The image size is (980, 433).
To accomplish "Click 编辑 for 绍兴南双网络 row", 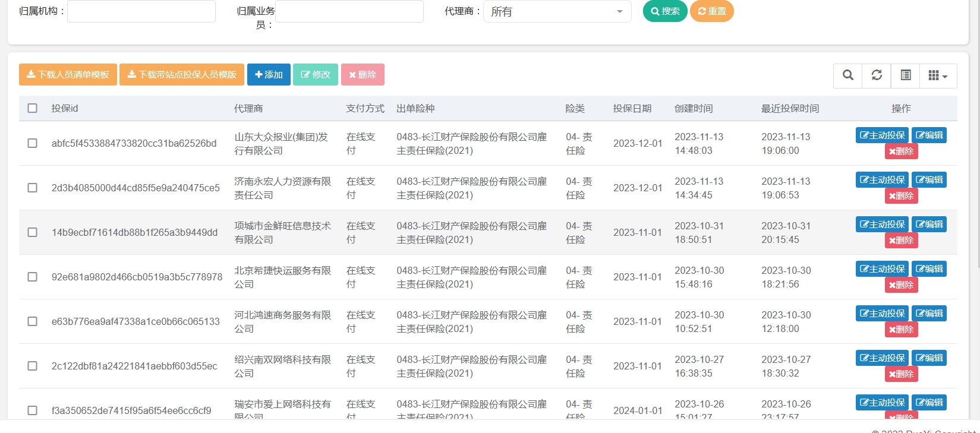I will (x=929, y=358).
